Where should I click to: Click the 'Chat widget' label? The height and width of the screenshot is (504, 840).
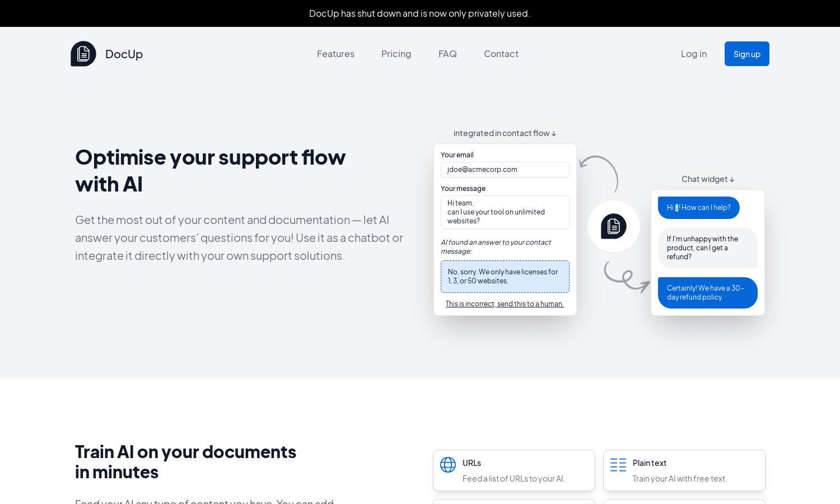708,179
